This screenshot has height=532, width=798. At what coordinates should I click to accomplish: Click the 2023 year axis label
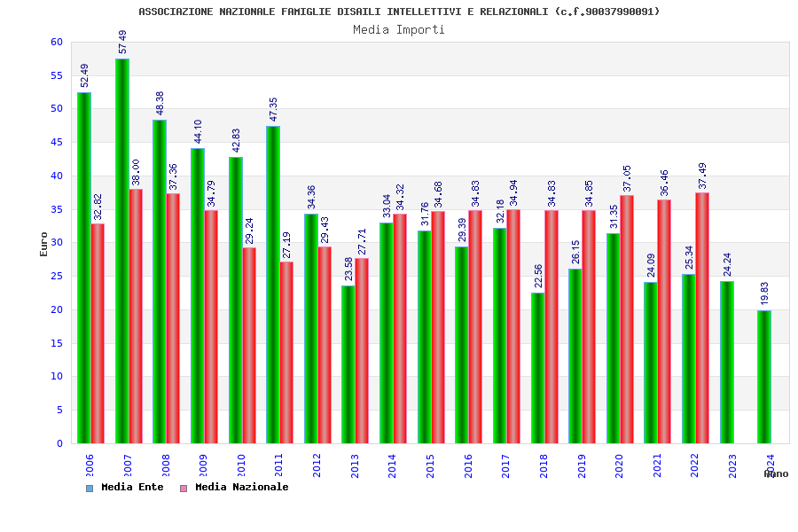point(733,465)
